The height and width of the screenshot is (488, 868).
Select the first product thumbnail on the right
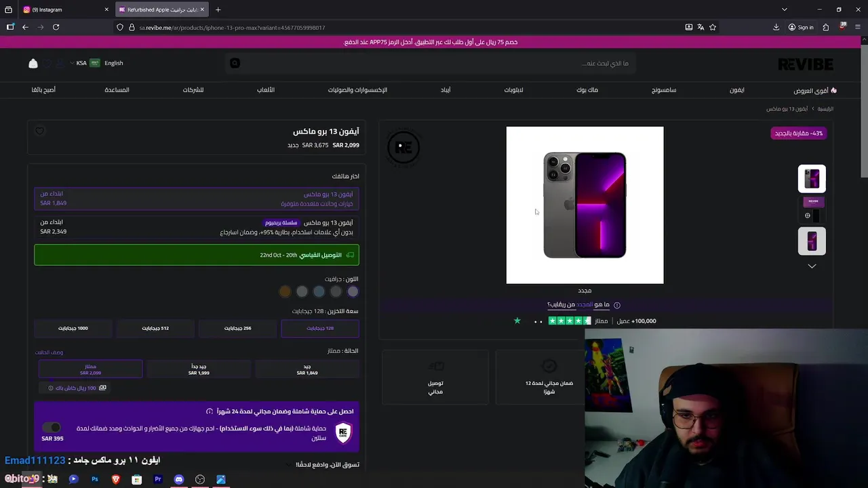(x=812, y=178)
